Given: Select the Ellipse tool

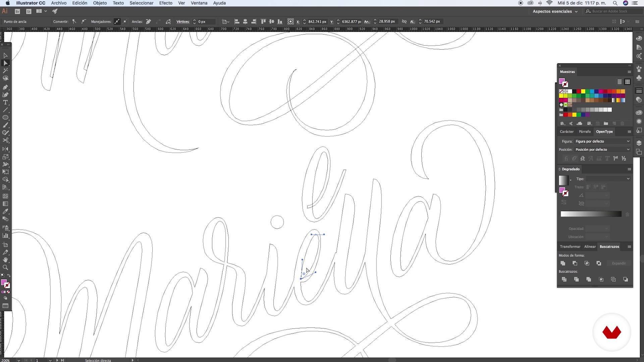Looking at the screenshot, I should click(5, 118).
